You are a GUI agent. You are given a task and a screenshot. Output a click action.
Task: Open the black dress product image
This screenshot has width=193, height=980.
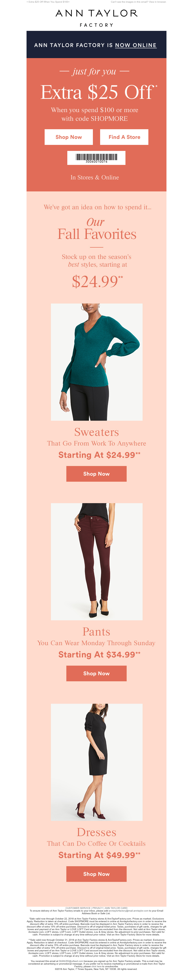click(x=97, y=762)
